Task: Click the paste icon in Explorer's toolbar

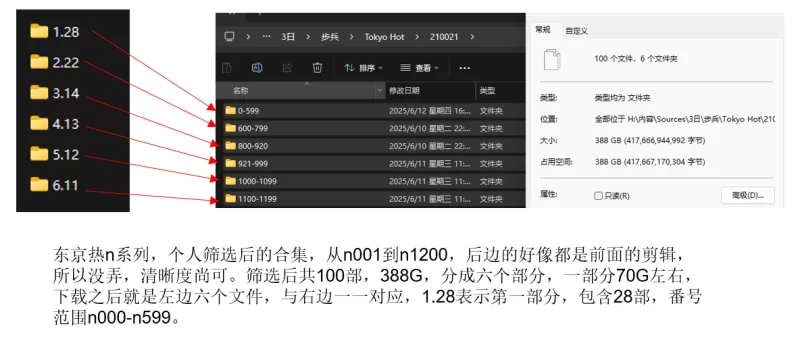Action: pos(227,68)
